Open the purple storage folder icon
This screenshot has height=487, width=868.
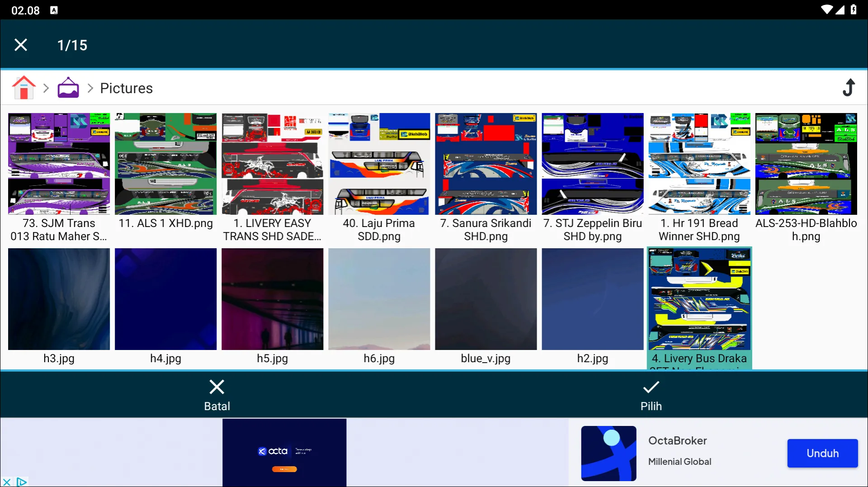[x=68, y=88]
